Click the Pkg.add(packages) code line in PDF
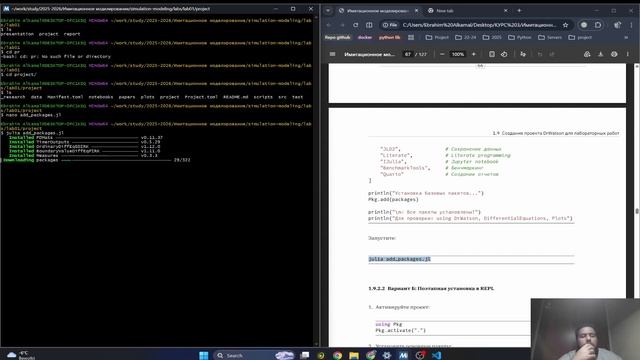The height and width of the screenshot is (360, 640). pos(393,199)
